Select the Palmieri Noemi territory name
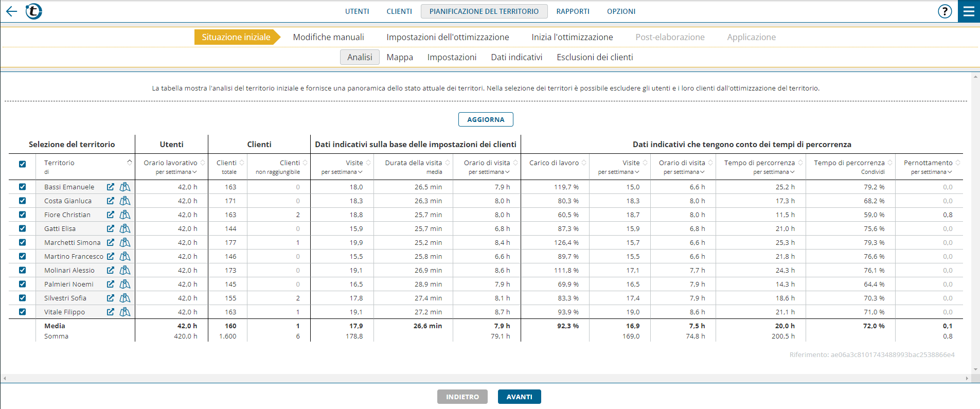 69,284
